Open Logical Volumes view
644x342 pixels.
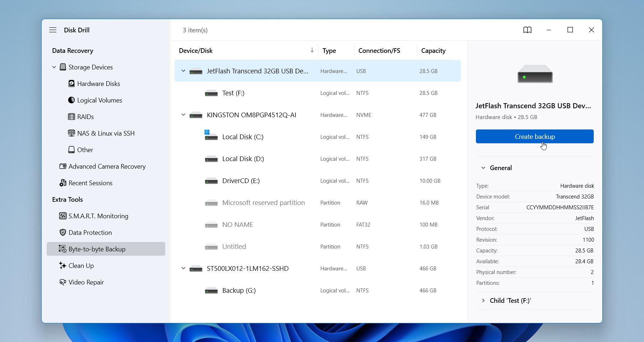coord(99,100)
